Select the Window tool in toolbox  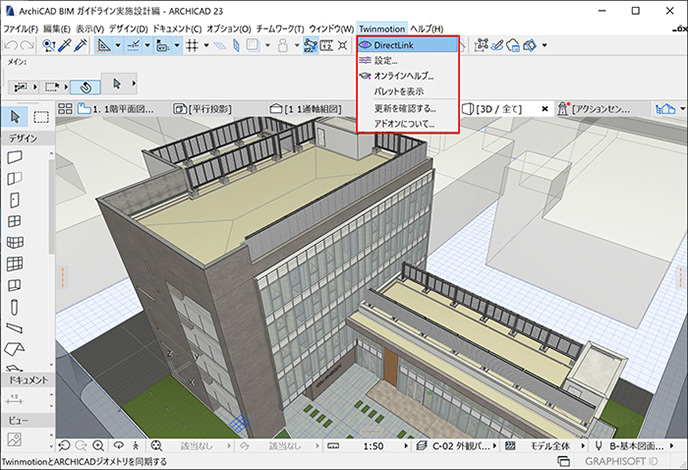point(14,221)
